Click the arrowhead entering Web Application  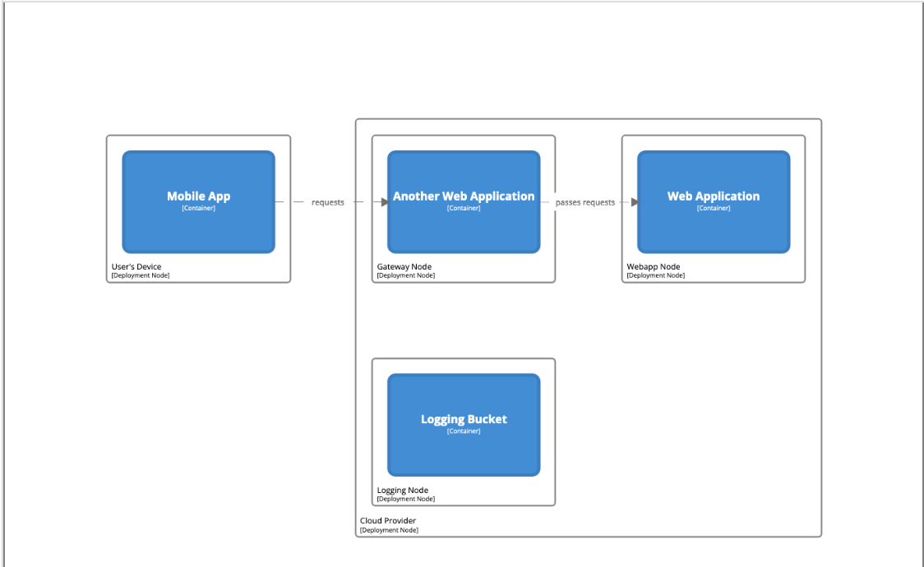pos(633,202)
